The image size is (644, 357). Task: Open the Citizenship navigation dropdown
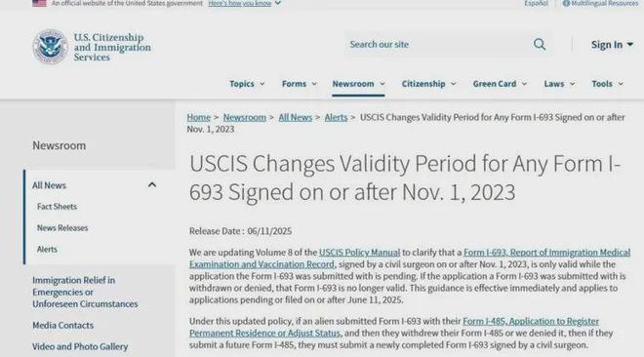click(428, 84)
